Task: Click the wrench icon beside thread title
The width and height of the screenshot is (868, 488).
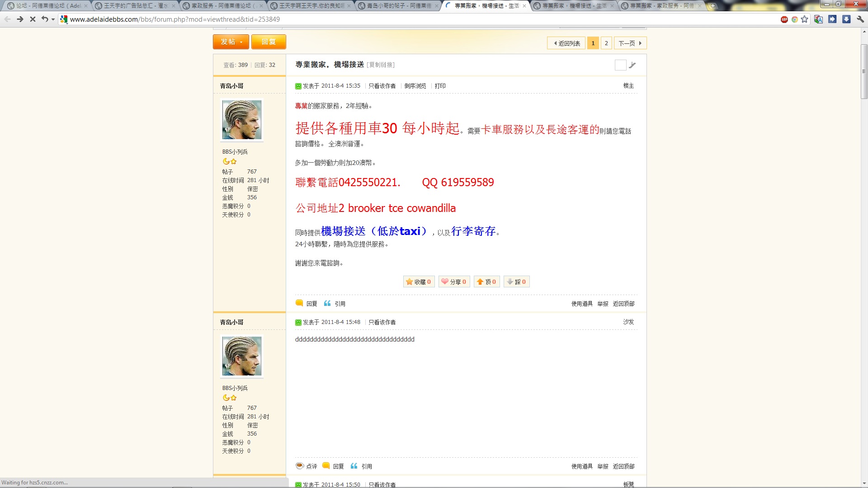Action: click(632, 65)
